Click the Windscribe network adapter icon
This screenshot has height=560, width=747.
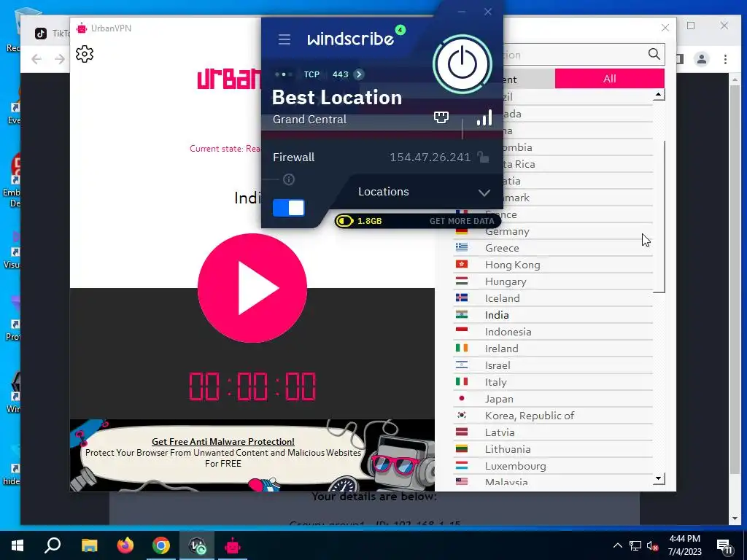[441, 117]
